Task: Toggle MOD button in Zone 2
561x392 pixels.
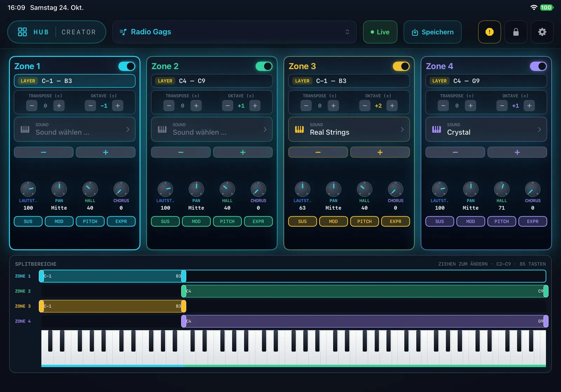Action: [x=196, y=222]
